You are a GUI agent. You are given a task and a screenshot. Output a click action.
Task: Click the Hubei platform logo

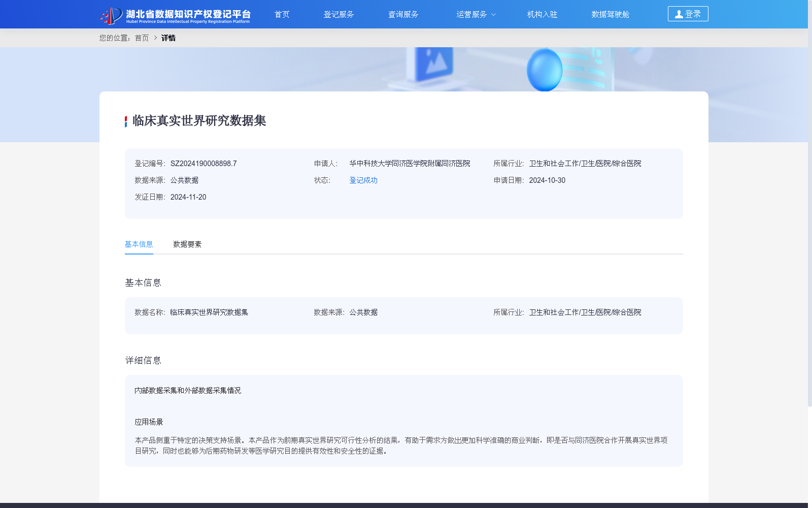click(175, 15)
